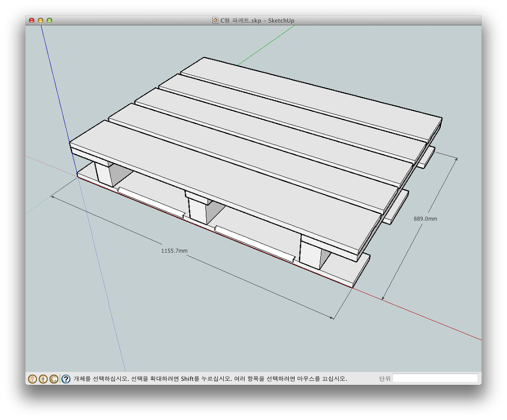The width and height of the screenshot is (507, 420).
Task: Click the document icon in title bar
Action: (x=215, y=20)
